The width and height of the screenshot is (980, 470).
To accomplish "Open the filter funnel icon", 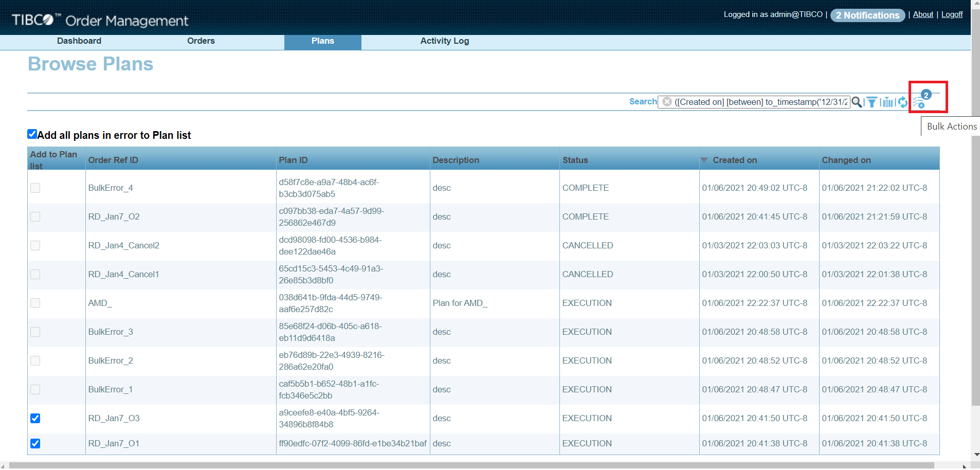I will [x=872, y=102].
